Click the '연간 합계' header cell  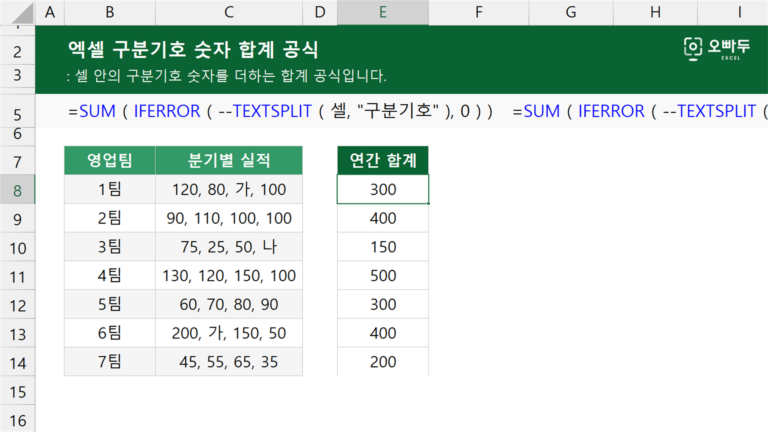pos(383,160)
